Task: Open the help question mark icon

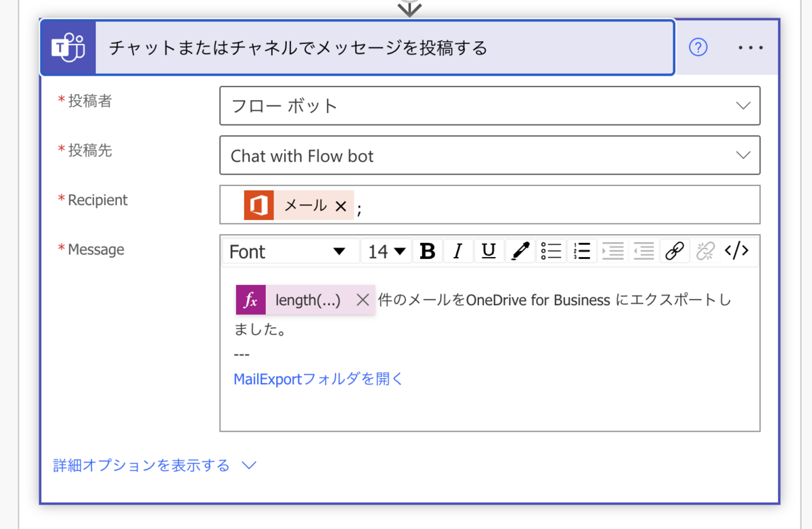Action: (x=698, y=47)
